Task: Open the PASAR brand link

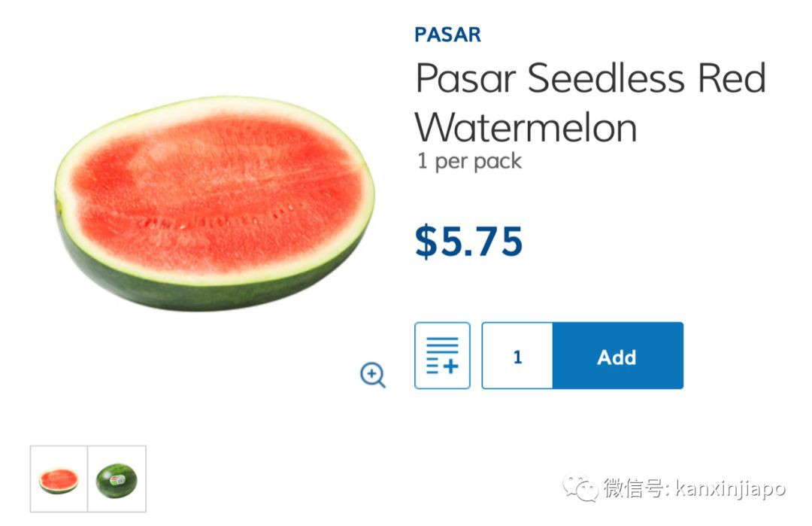Action: click(447, 35)
